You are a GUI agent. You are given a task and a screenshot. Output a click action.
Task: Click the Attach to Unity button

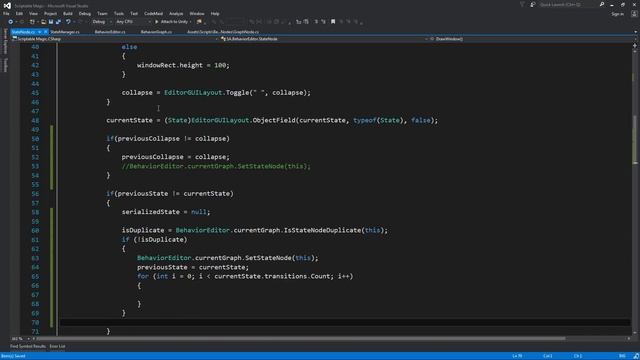point(171,22)
